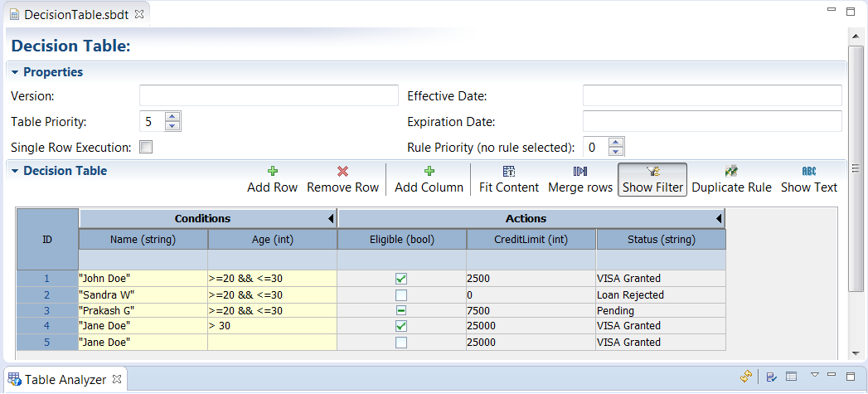Click the Duplicate Rule icon
The height and width of the screenshot is (394, 868).
point(731,172)
